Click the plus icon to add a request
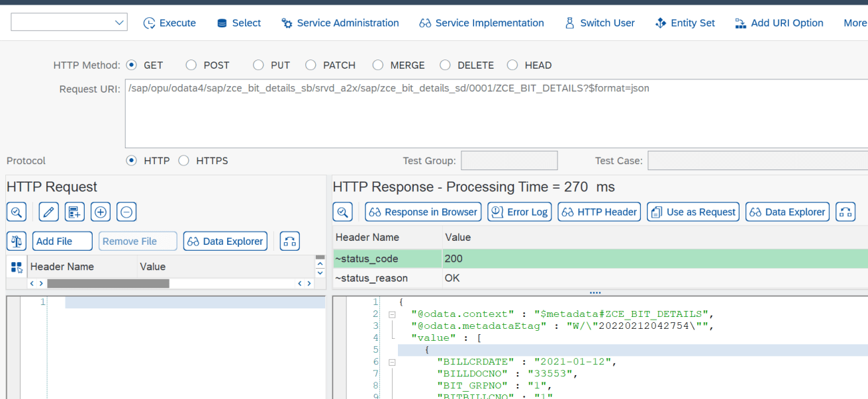The height and width of the screenshot is (399, 868). 99,211
